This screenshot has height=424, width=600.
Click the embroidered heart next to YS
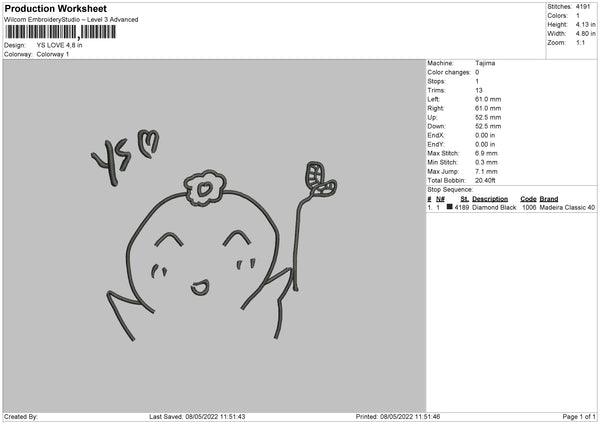coord(149,144)
